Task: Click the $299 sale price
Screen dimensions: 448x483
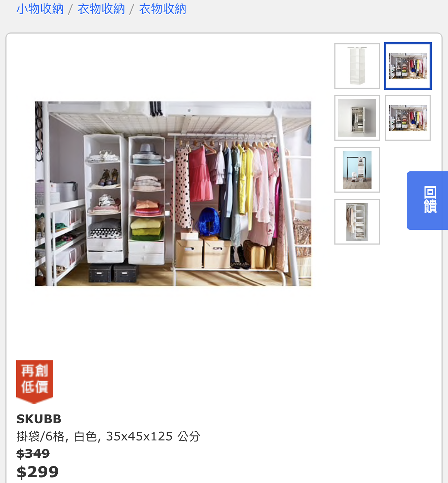Action: [38, 472]
